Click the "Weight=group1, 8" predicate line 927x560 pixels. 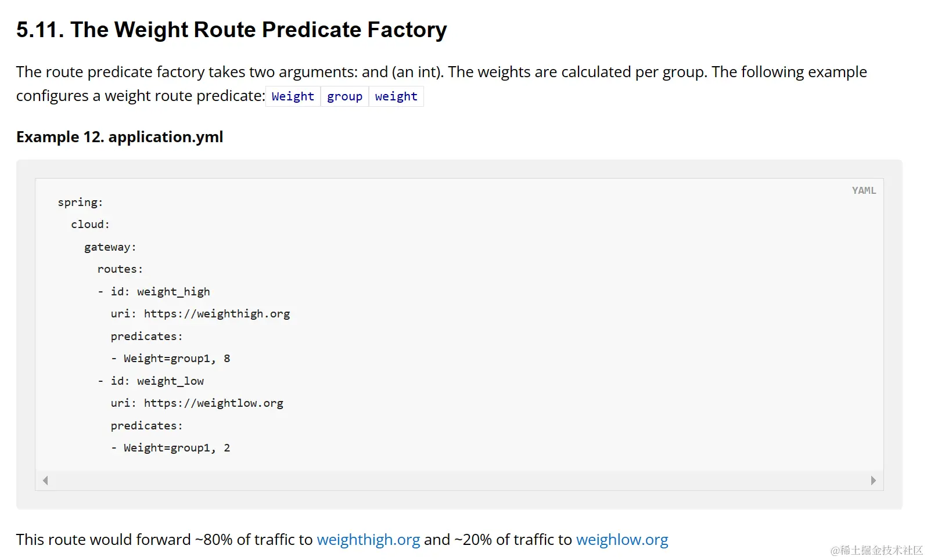(x=177, y=359)
